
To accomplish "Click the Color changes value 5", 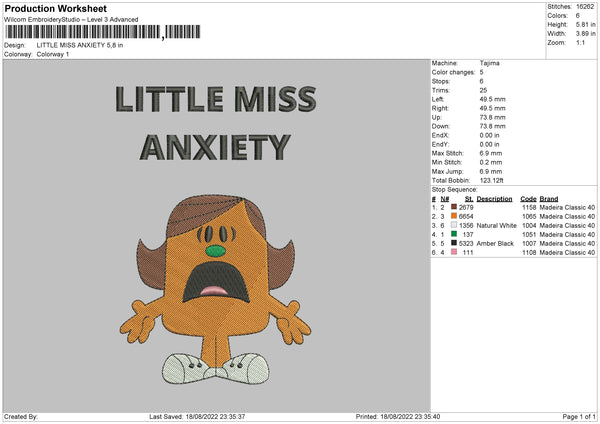I will [x=481, y=72].
